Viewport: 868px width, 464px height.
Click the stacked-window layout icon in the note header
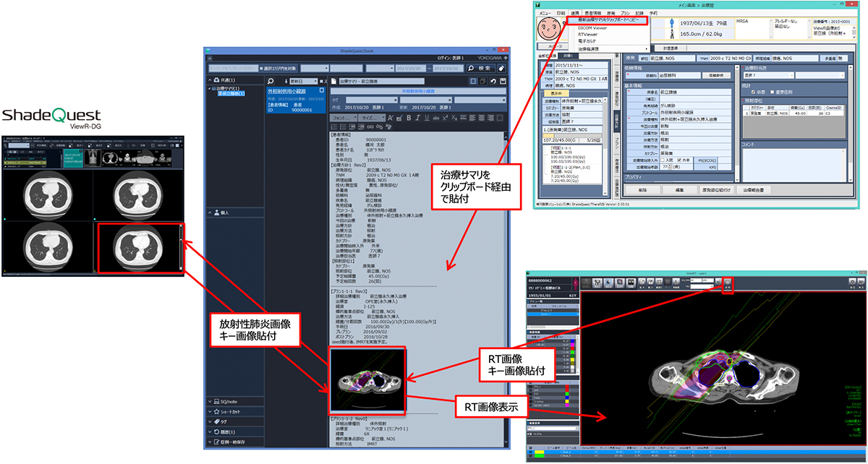coord(482,81)
